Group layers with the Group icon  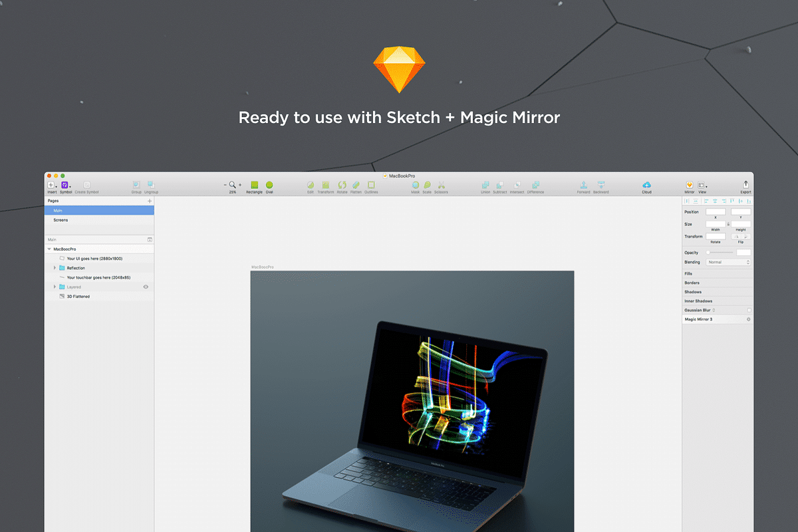[136, 185]
